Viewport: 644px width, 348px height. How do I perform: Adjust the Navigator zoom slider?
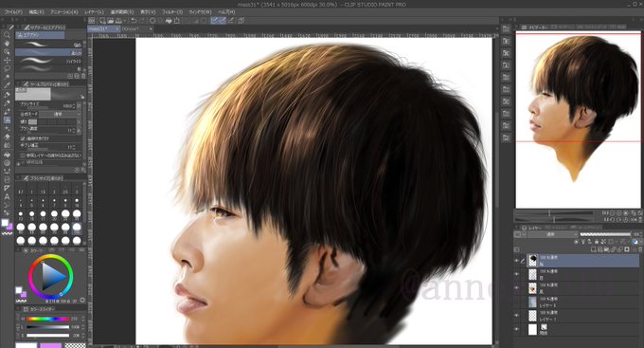tap(554, 213)
